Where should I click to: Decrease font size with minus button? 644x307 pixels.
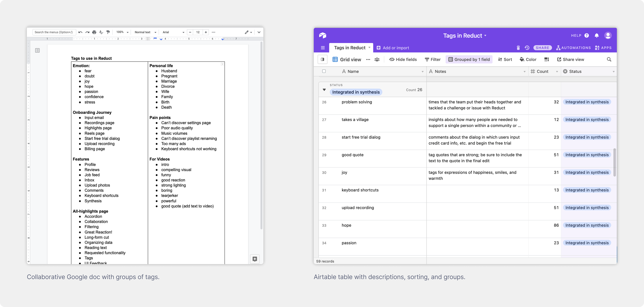pyautogui.click(x=190, y=32)
